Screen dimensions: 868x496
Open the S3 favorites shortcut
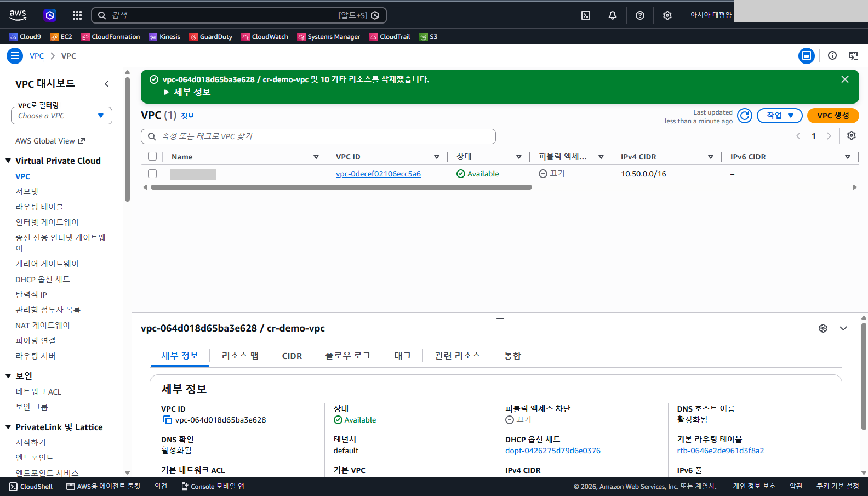(x=429, y=37)
